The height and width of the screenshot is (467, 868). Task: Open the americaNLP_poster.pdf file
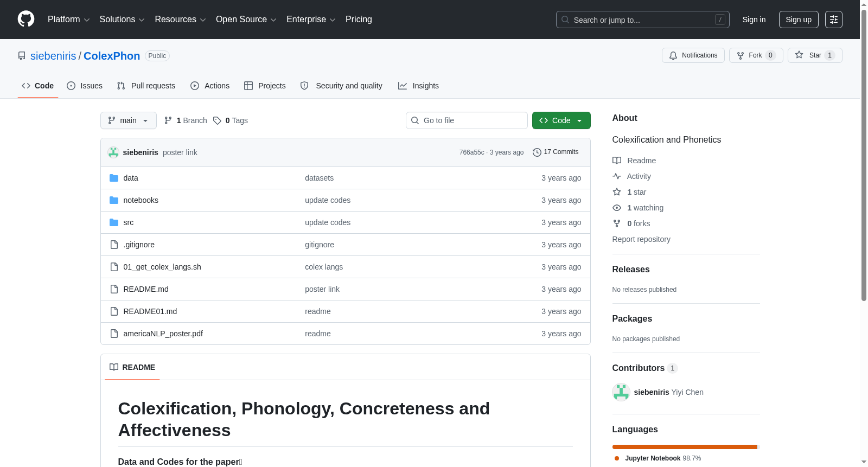(x=163, y=334)
